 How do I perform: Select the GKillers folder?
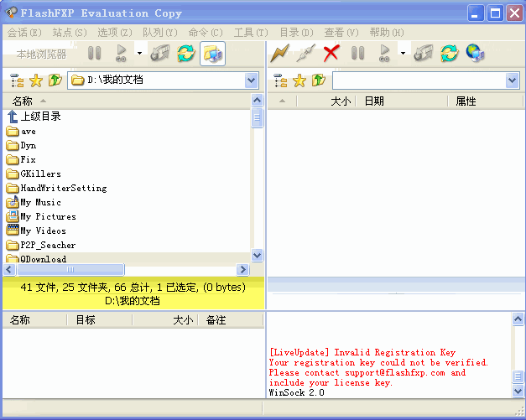point(34,174)
